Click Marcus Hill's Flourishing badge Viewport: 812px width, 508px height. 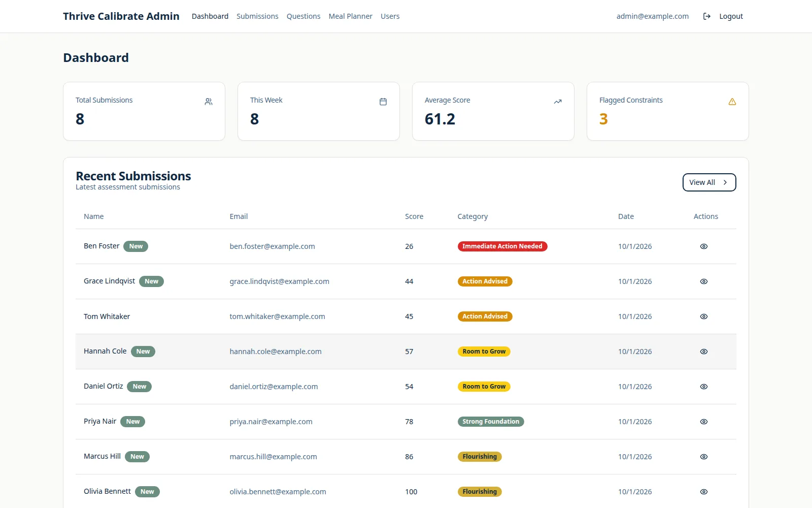(480, 457)
